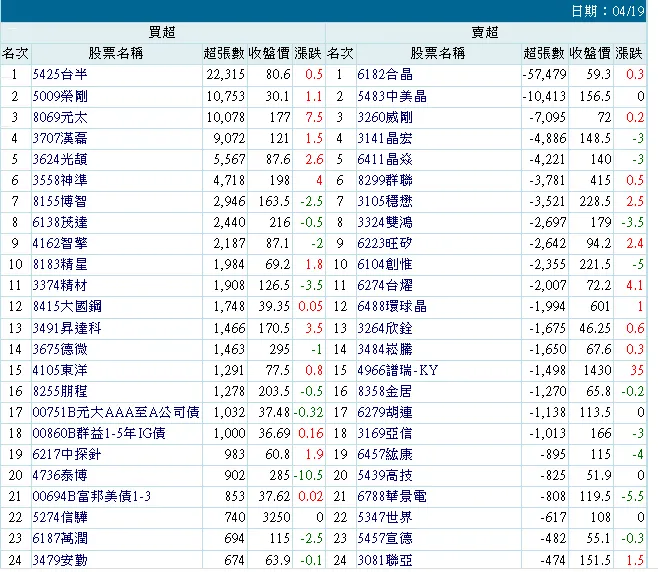Image resolution: width=658 pixels, height=572 pixels.
Task: Open stock link 3558神準
Action: [60, 180]
